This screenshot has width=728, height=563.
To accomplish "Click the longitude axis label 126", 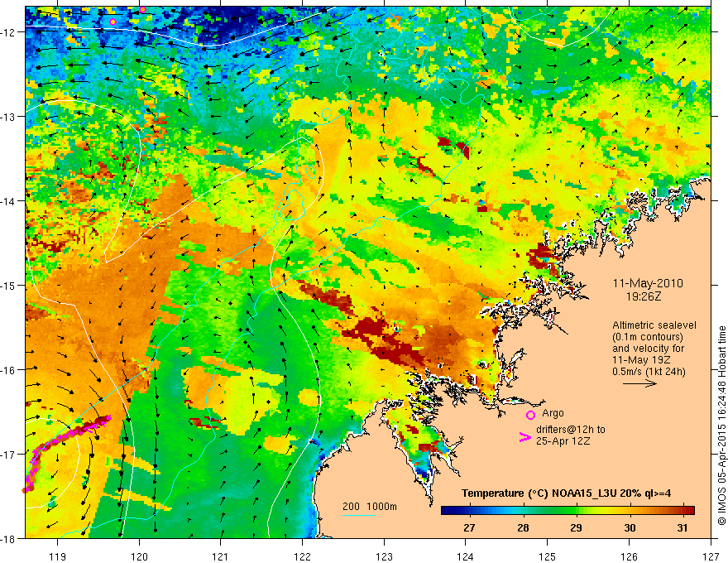I will 629,556.
